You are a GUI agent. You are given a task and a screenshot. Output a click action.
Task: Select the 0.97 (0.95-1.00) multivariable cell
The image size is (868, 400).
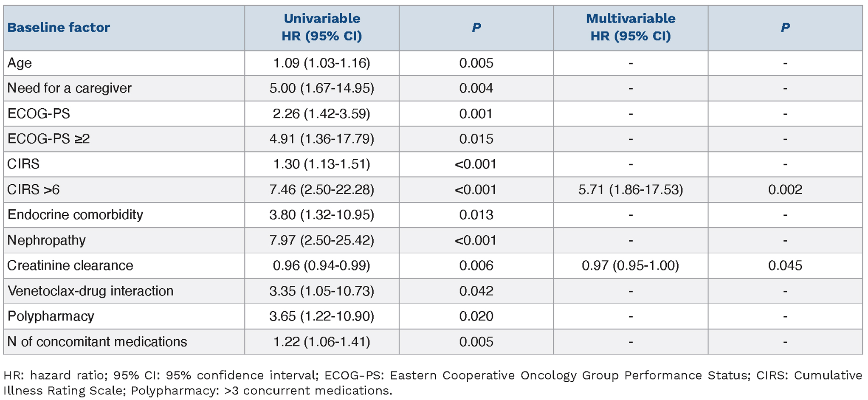[630, 265]
